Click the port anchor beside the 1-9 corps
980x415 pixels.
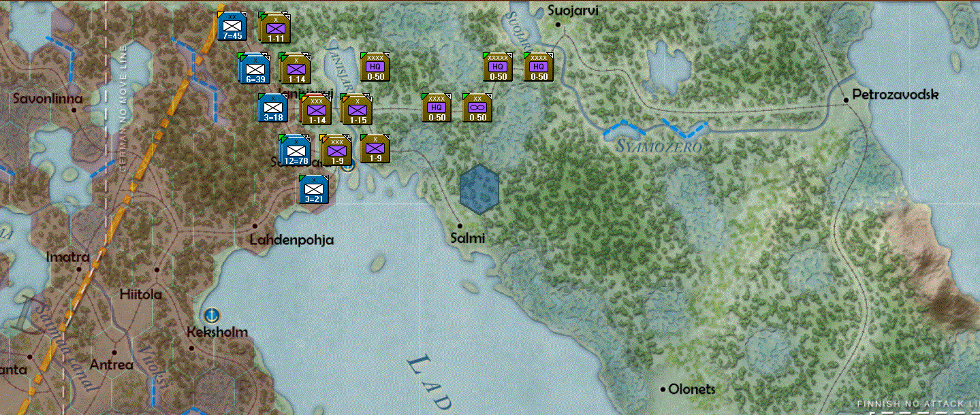349,165
